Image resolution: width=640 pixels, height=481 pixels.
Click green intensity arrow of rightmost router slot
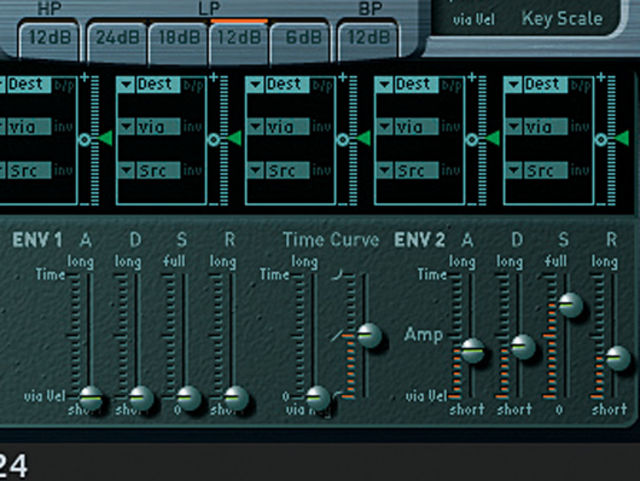click(x=621, y=138)
